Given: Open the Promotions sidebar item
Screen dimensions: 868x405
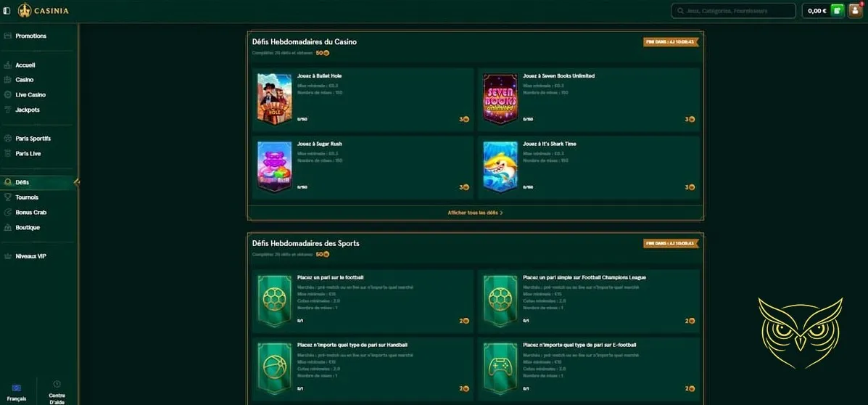Looking at the screenshot, I should click(31, 36).
